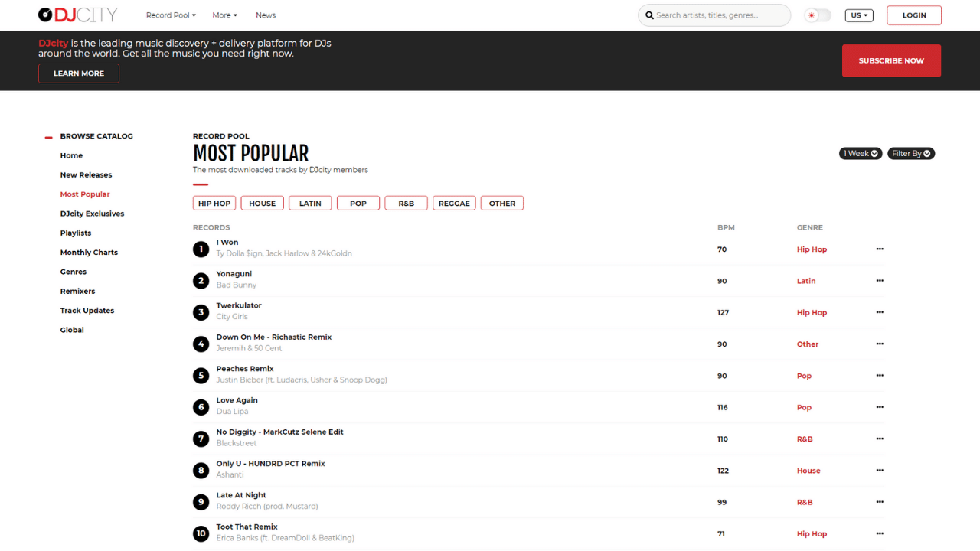
Task: Open the "Filter By" dropdown
Action: click(x=910, y=153)
